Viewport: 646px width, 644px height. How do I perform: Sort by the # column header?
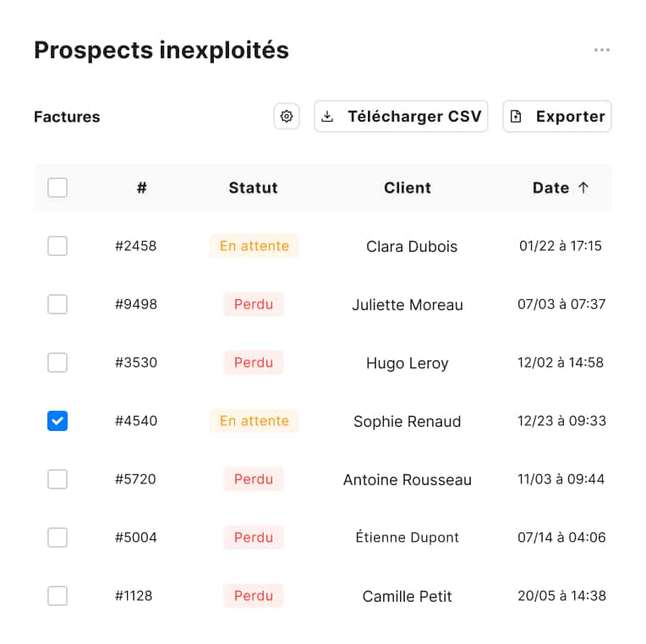tap(142, 188)
